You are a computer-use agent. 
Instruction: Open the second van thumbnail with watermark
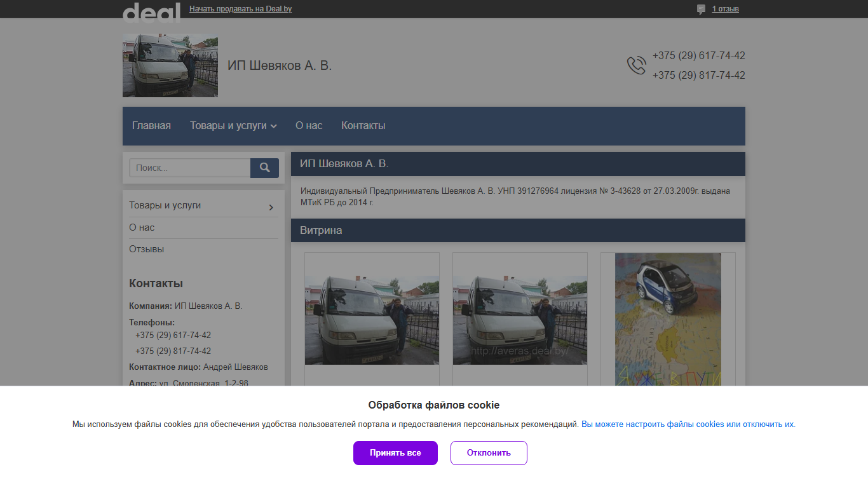pos(520,320)
